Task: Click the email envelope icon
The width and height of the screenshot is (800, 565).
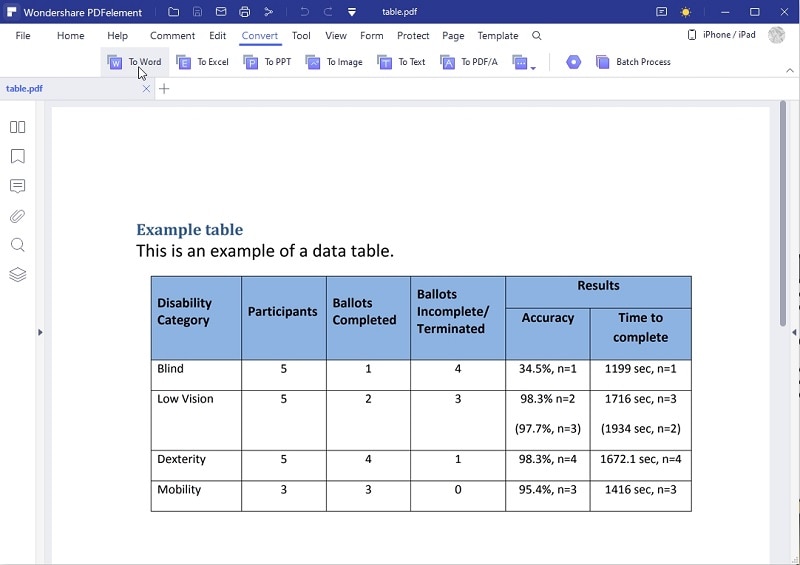Action: click(x=221, y=12)
